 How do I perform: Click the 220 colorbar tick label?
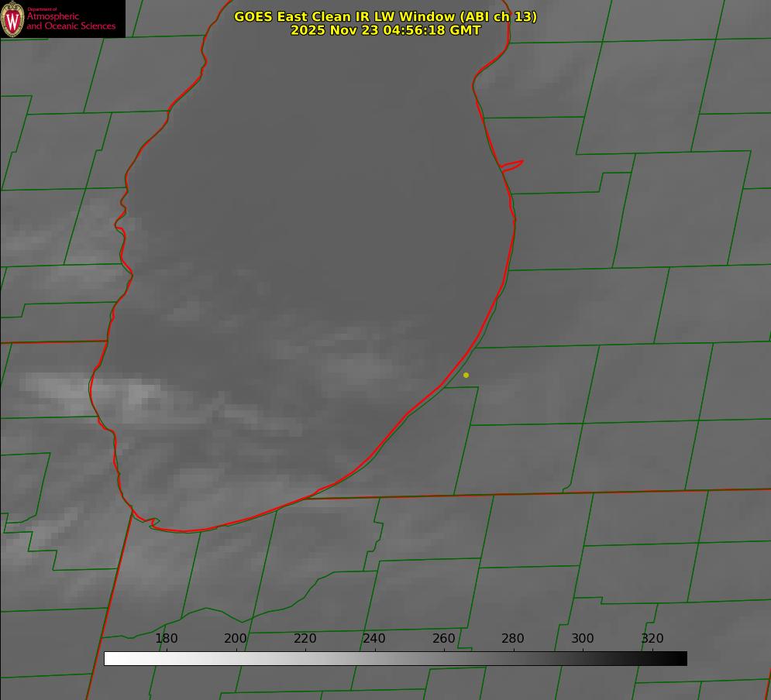tap(305, 639)
